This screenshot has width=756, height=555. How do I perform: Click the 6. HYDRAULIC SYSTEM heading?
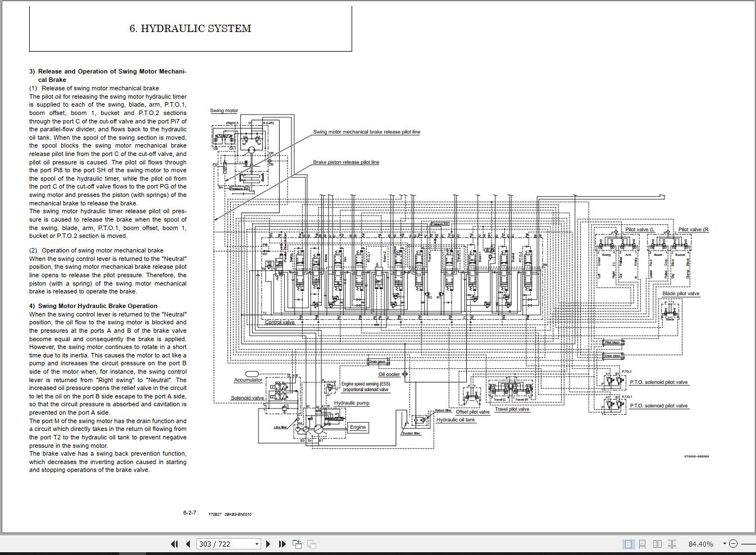tap(190, 29)
